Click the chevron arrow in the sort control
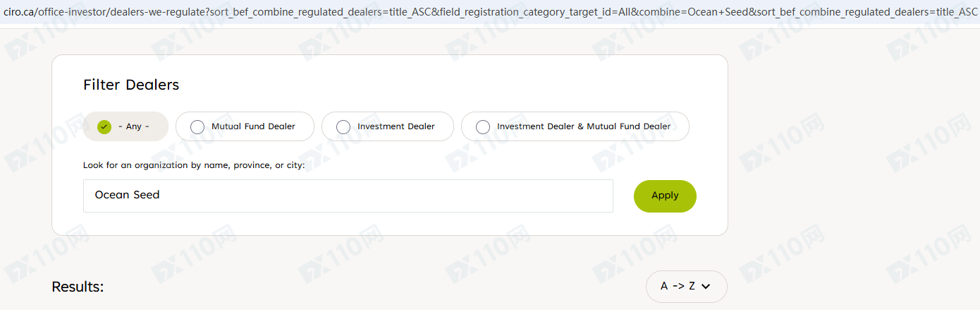Viewport: 980px width, 310px height. coord(706,287)
